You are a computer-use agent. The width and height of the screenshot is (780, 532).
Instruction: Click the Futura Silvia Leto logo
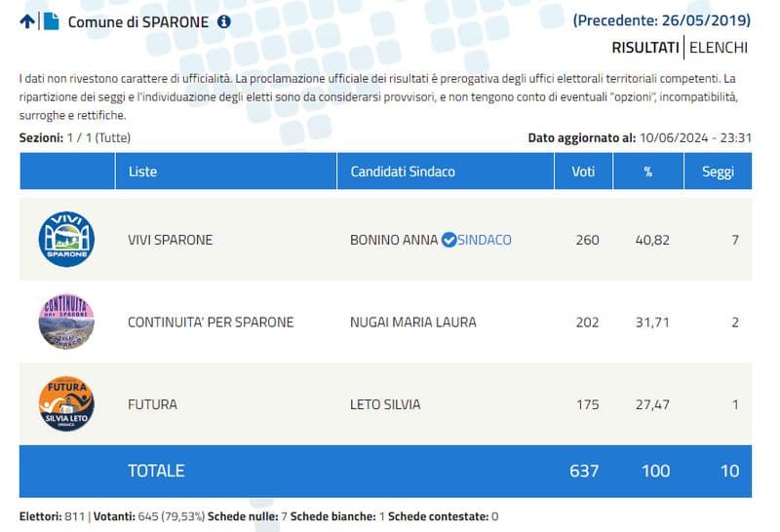66,403
